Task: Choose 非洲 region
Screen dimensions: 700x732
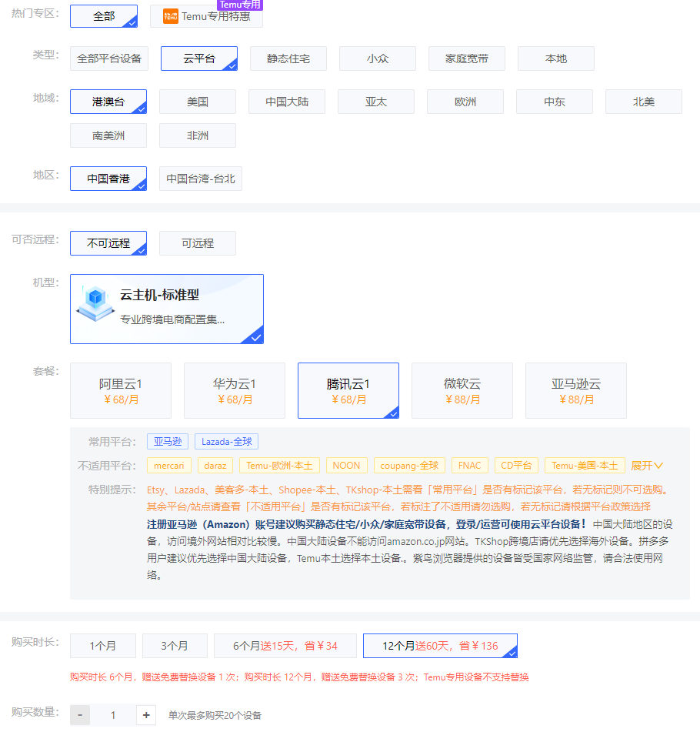Action: [198, 135]
